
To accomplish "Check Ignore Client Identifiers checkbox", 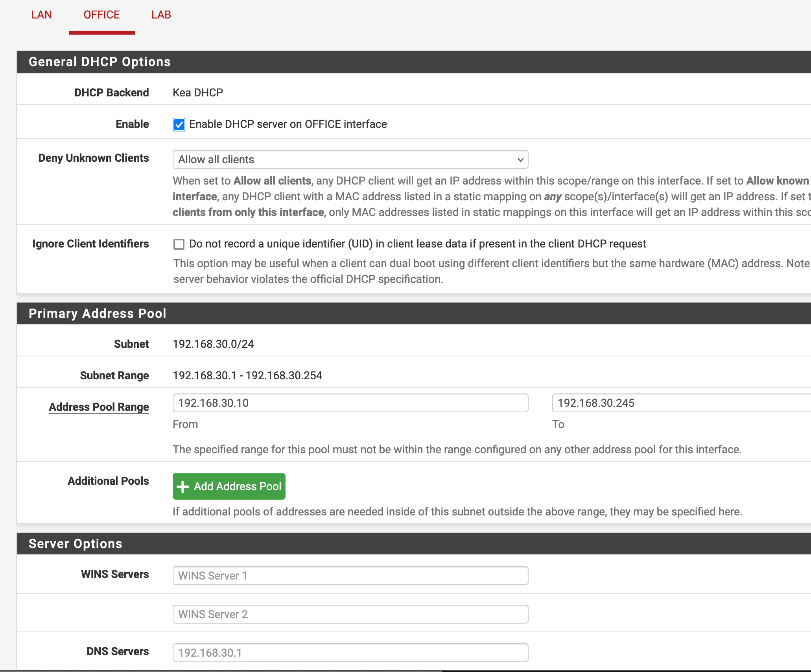I will pos(179,244).
